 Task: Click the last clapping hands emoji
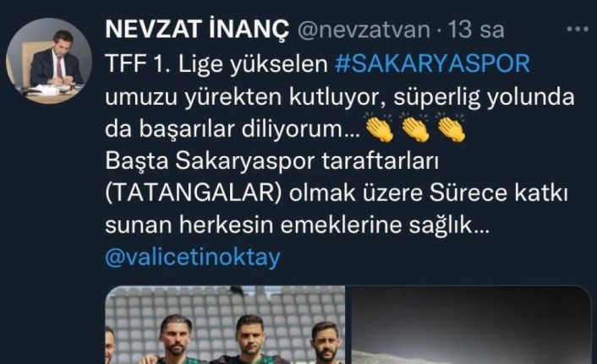(x=452, y=128)
